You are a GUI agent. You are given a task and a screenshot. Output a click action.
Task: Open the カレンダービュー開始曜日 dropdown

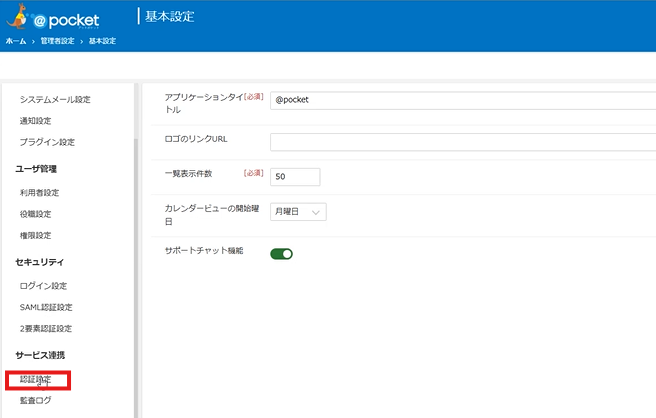click(x=298, y=212)
